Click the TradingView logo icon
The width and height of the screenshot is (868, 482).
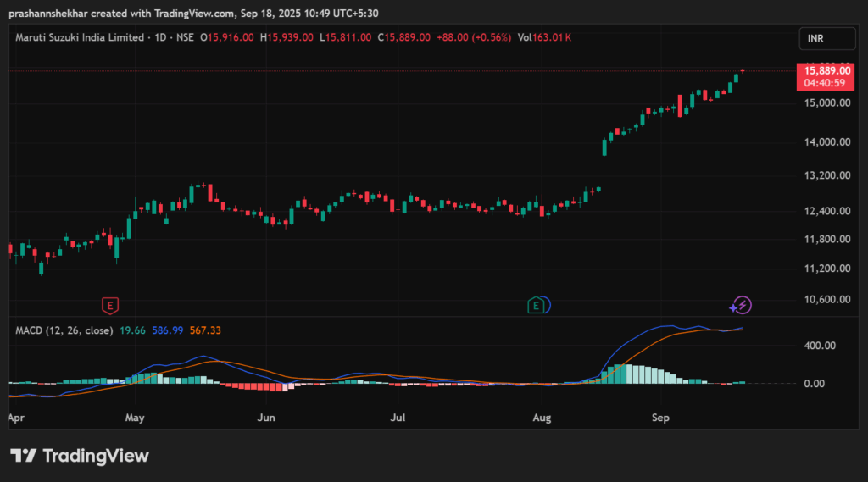27,456
